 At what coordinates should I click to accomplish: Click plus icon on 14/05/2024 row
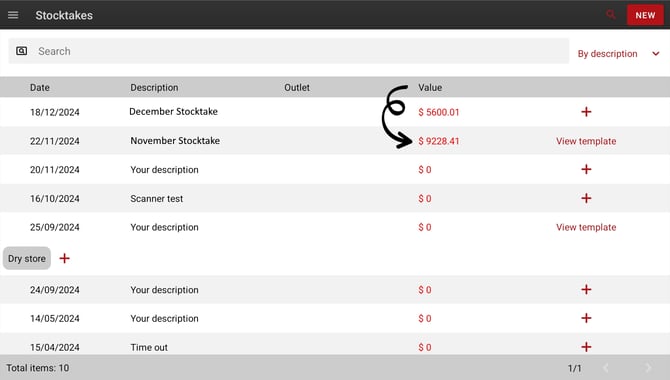[x=586, y=318]
